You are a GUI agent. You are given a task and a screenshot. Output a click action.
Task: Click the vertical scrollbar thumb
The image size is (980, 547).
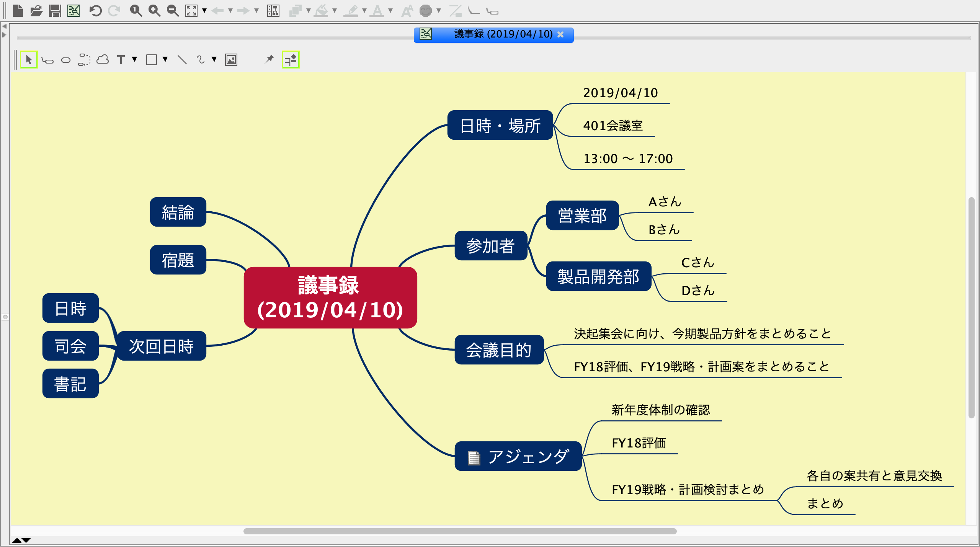(971, 308)
